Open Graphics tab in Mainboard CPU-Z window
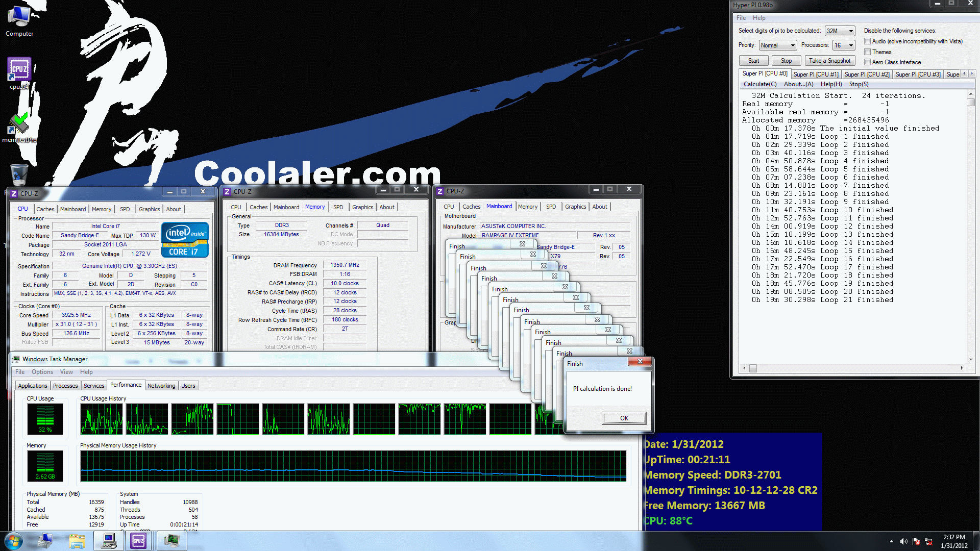 tap(575, 207)
